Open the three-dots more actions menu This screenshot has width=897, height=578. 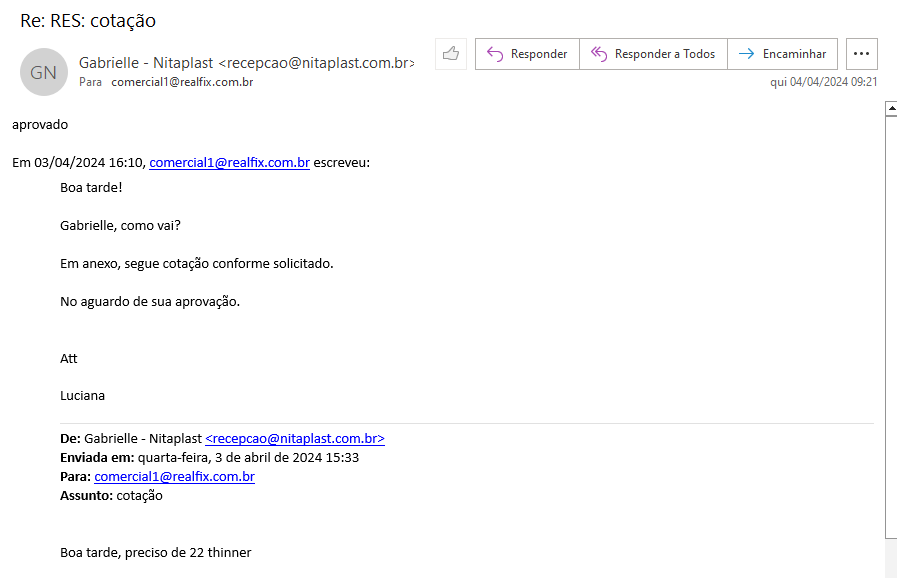coord(862,54)
